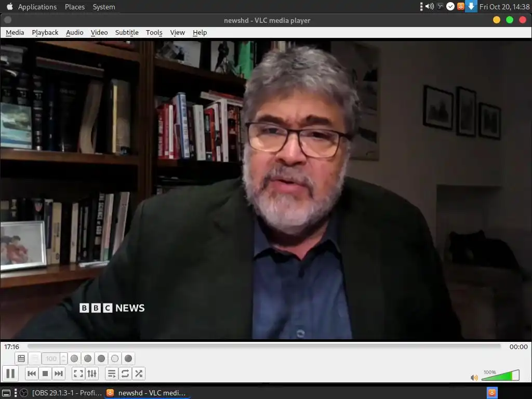The image size is (532, 399).
Task: Increase teletext page with the up arrow
Action: [x=63, y=355]
